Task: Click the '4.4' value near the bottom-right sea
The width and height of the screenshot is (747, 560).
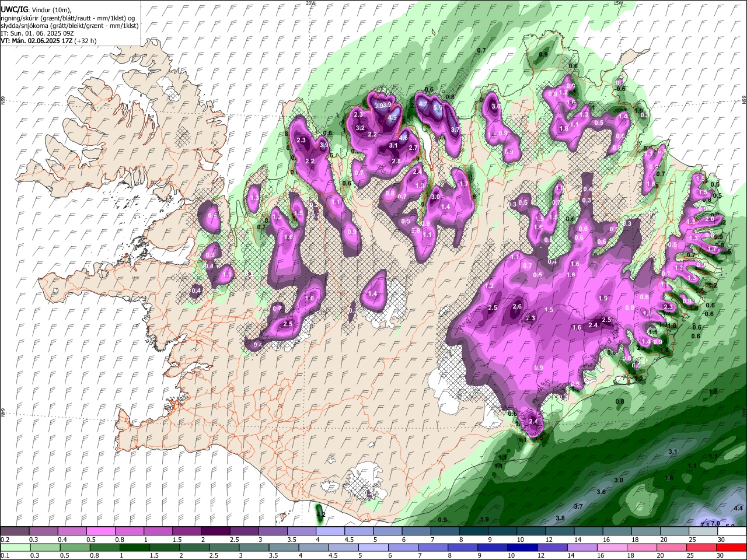Action: (739, 508)
